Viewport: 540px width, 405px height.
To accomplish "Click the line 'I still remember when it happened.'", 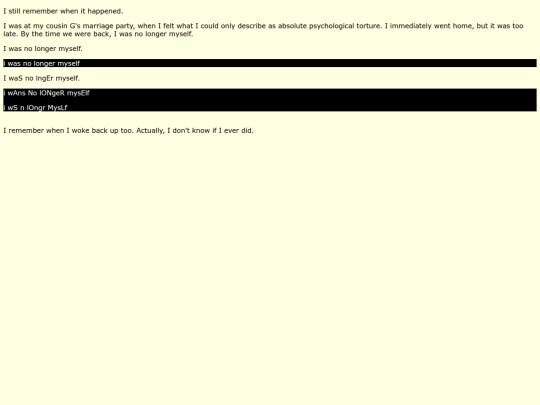I will pyautogui.click(x=63, y=11).
